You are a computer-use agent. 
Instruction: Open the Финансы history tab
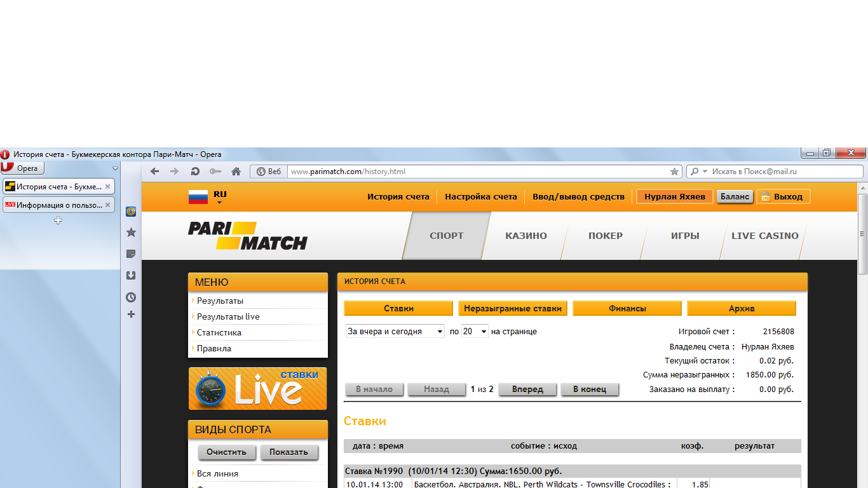(x=627, y=308)
